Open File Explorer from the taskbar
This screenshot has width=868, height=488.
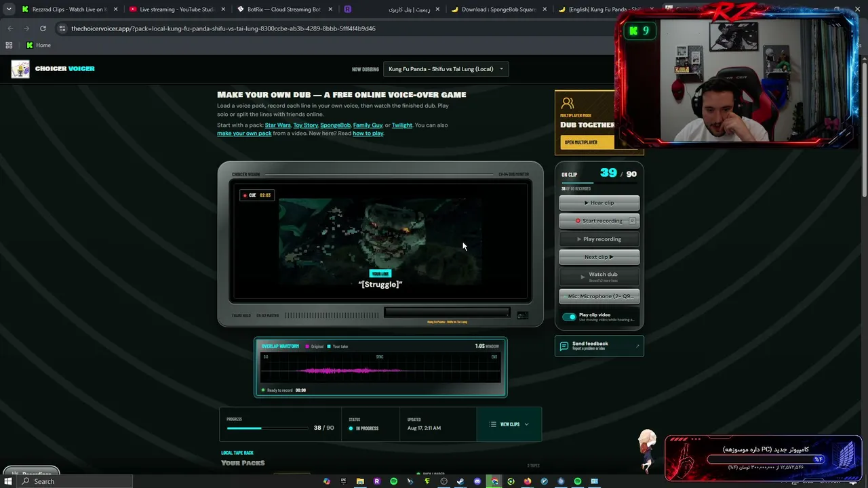coord(360,481)
